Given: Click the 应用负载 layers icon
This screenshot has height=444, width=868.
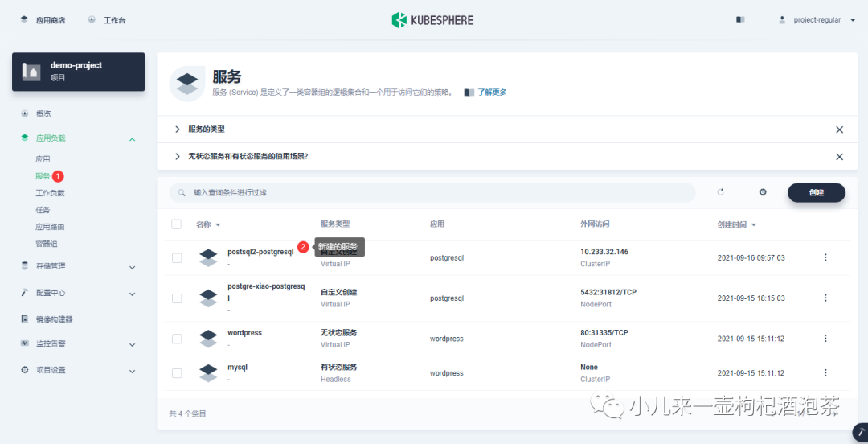Looking at the screenshot, I should coord(24,138).
